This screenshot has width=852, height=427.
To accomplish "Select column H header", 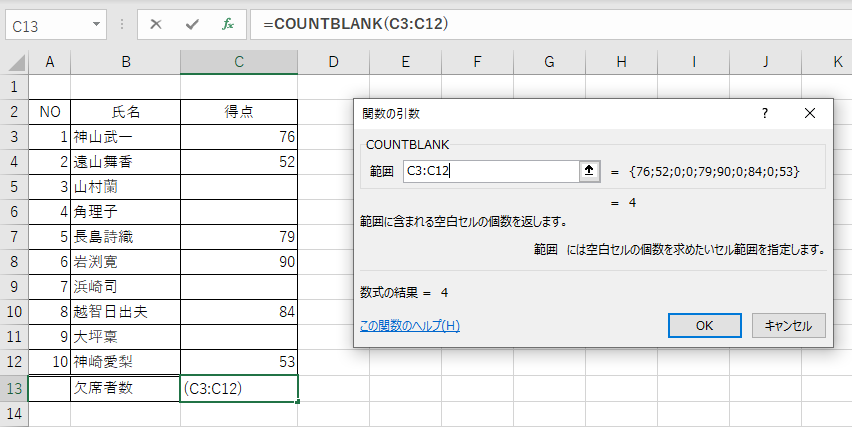I will [x=621, y=62].
